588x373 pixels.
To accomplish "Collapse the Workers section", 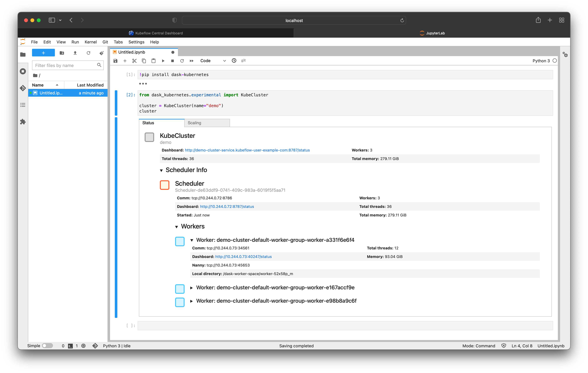I will click(177, 227).
